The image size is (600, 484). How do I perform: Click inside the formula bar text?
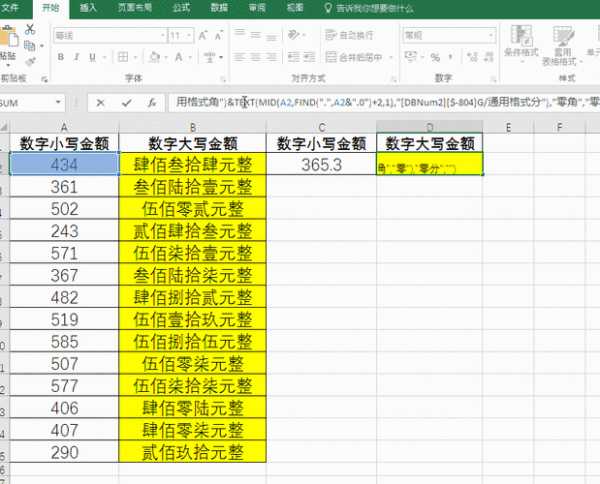pos(384,102)
